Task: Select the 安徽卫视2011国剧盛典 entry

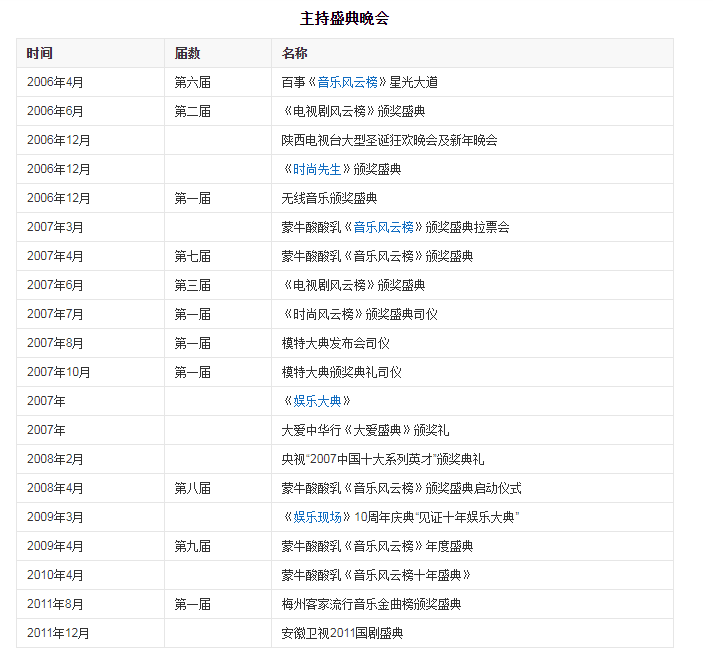Action: tap(341, 633)
